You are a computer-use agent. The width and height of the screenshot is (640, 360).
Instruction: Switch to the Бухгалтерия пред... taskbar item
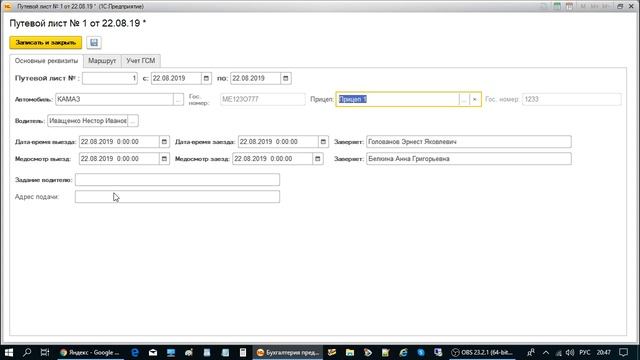point(288,352)
